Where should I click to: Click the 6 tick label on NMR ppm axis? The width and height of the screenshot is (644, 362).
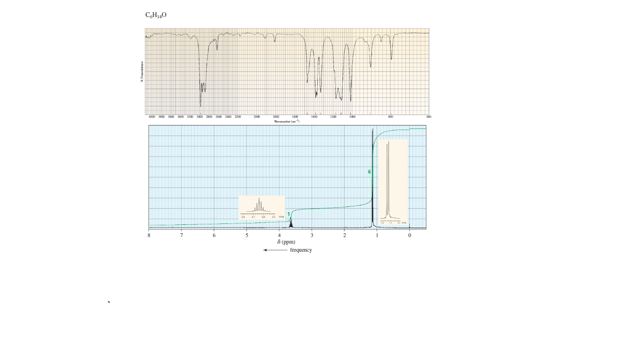point(214,235)
